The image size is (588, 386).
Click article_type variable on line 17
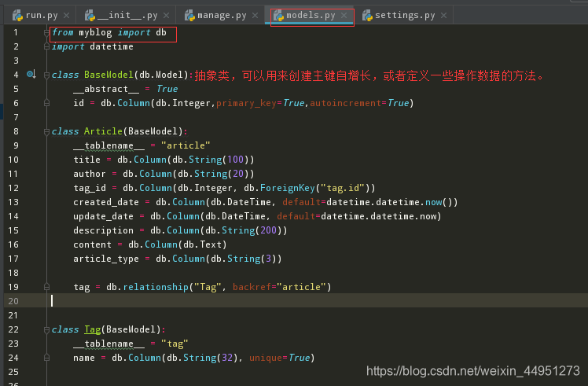tap(106, 259)
